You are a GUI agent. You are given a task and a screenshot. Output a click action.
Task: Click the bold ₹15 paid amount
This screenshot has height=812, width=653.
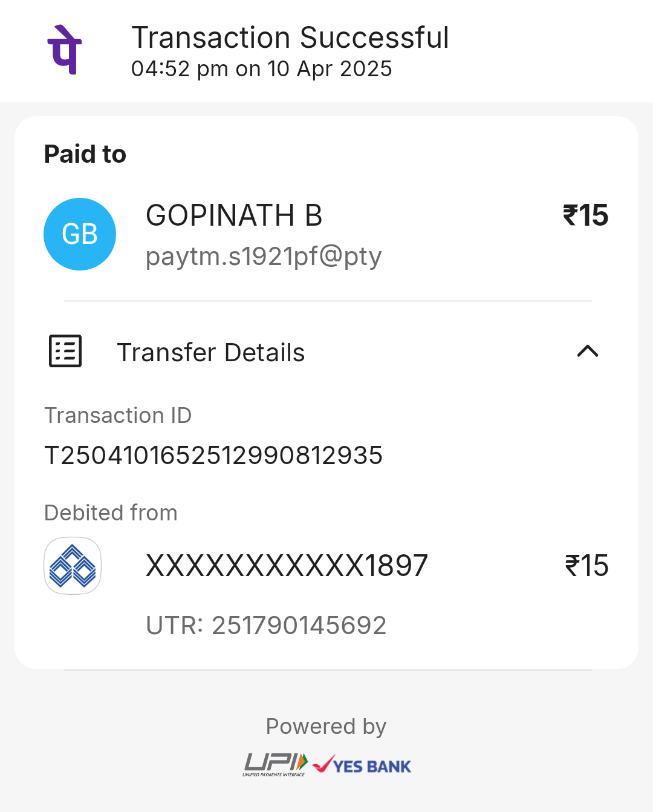click(585, 215)
